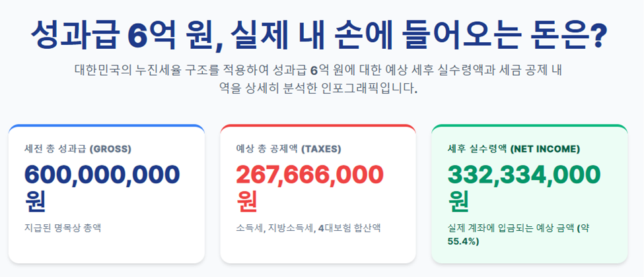
Task: Click the 지급된 명목상 총액 caption
Action: [x=63, y=228]
